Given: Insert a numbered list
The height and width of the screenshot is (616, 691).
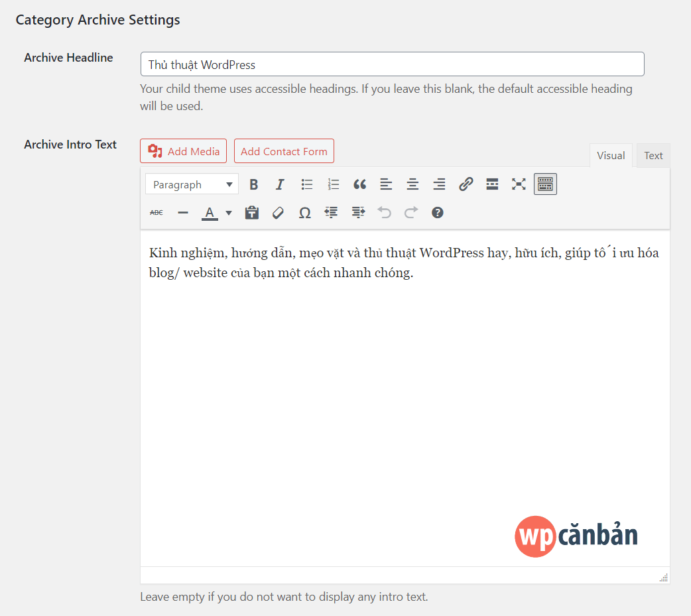Looking at the screenshot, I should click(333, 184).
